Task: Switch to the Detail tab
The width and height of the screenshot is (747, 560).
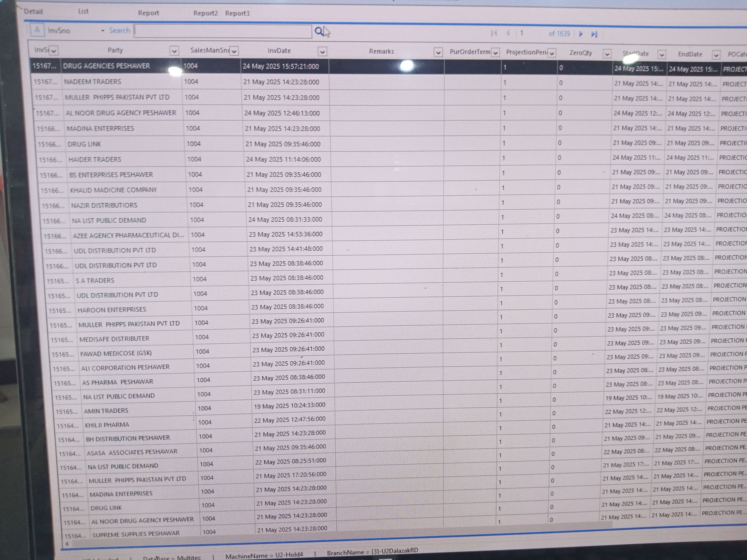Action: coord(33,12)
